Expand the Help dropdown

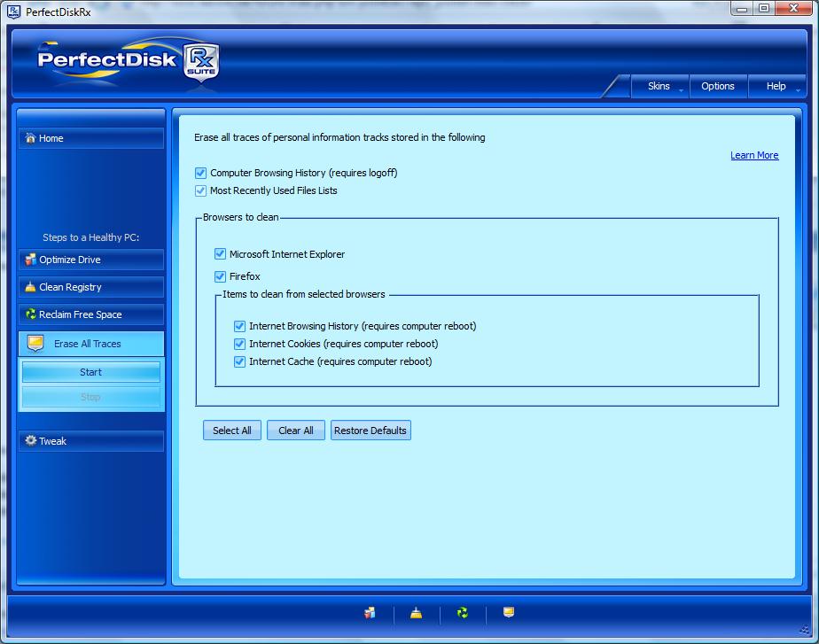tap(775, 86)
